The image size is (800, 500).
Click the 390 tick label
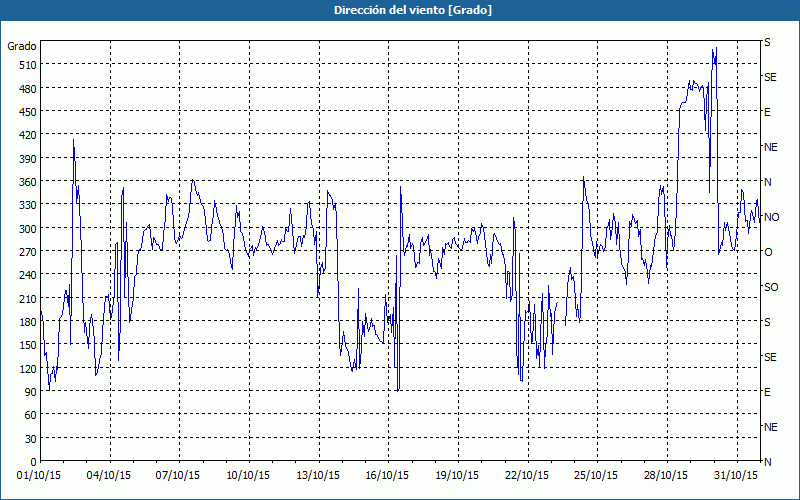[28, 158]
